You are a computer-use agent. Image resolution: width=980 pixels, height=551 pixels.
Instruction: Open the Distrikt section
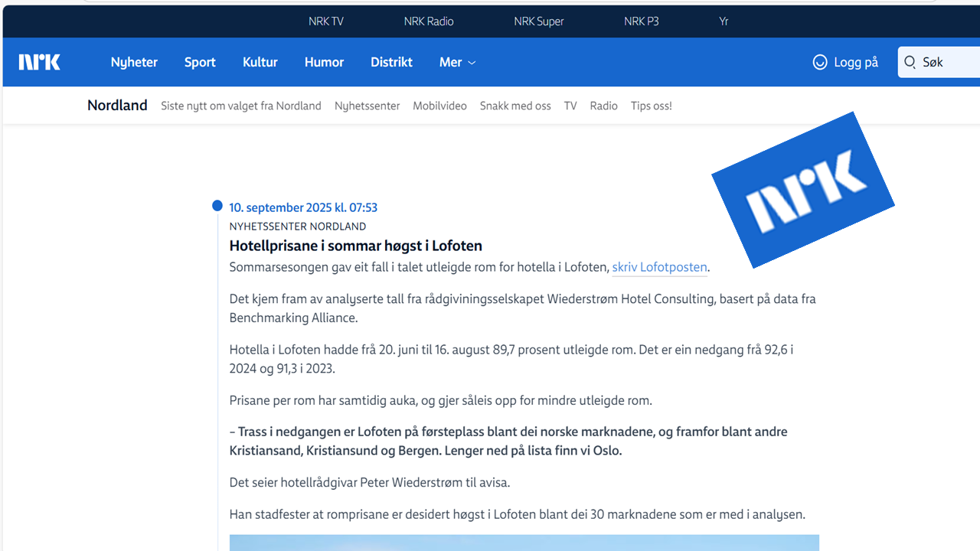tap(391, 62)
